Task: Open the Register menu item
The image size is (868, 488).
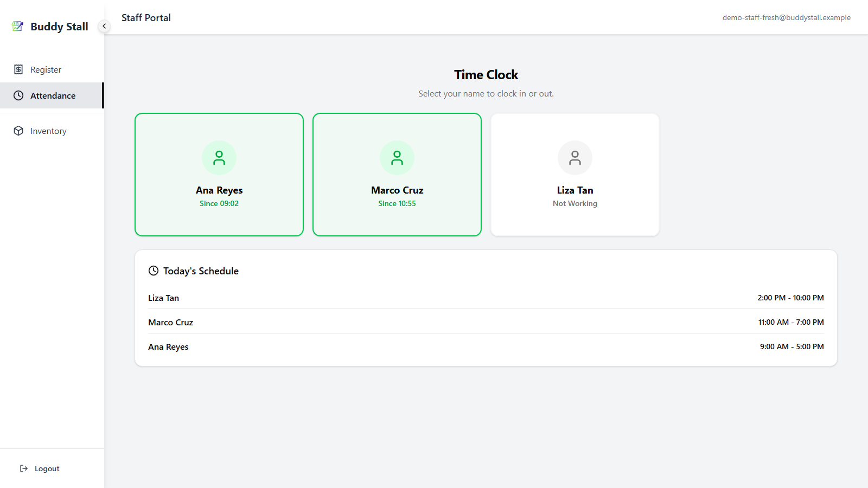Action: tap(52, 69)
